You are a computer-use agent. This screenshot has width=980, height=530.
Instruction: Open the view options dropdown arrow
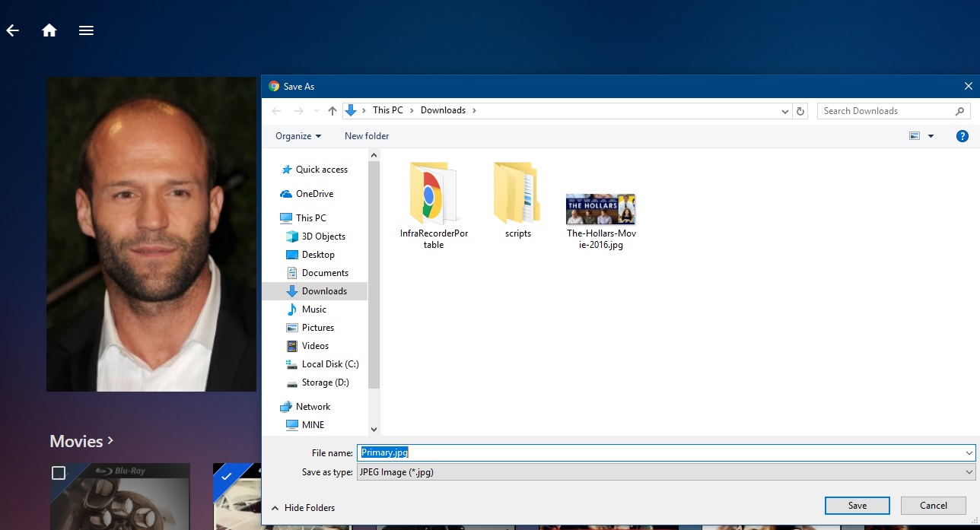[x=931, y=136]
